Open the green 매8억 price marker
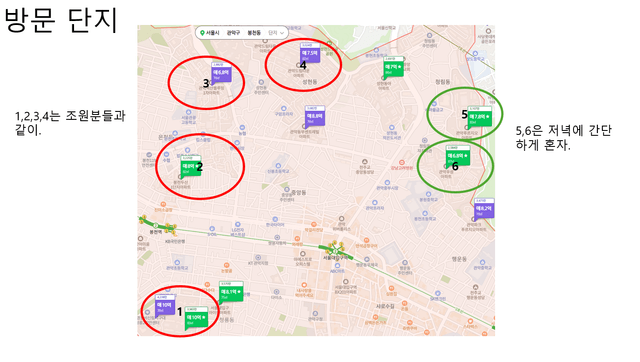This screenshot has width=640, height=362. pyautogui.click(x=191, y=166)
